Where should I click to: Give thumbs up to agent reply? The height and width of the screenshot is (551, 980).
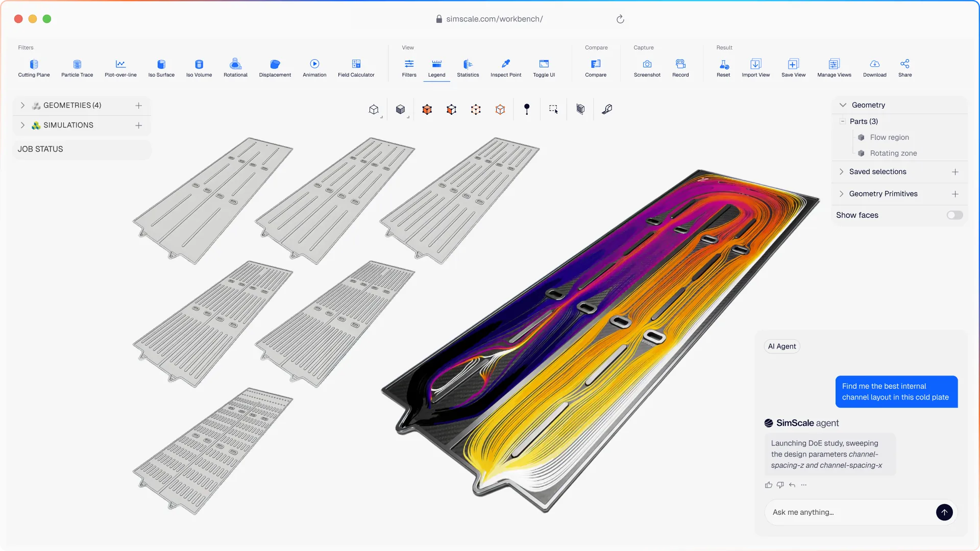coord(769,485)
